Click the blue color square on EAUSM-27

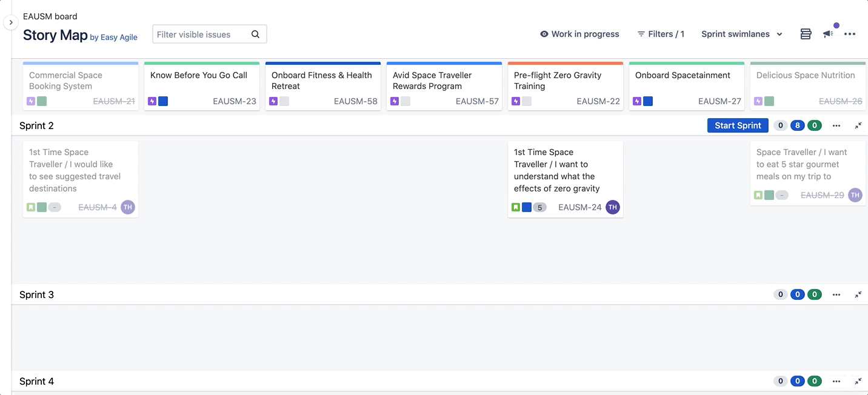click(648, 101)
